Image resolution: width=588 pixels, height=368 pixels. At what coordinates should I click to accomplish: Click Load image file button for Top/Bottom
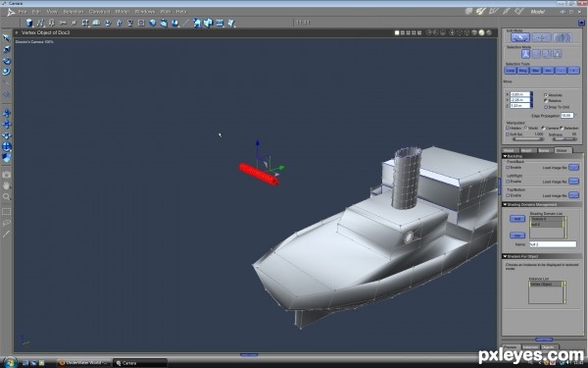[x=573, y=195]
